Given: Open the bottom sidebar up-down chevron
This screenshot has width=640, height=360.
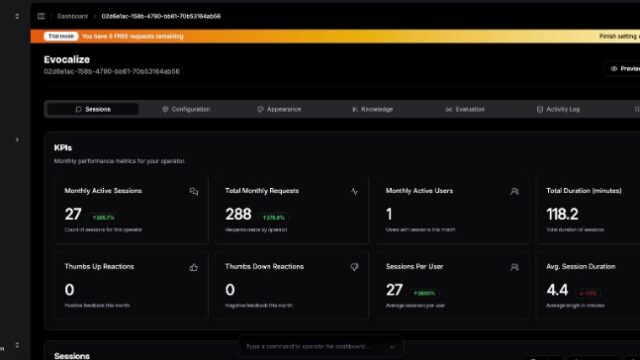Looking at the screenshot, I should pos(17,345).
